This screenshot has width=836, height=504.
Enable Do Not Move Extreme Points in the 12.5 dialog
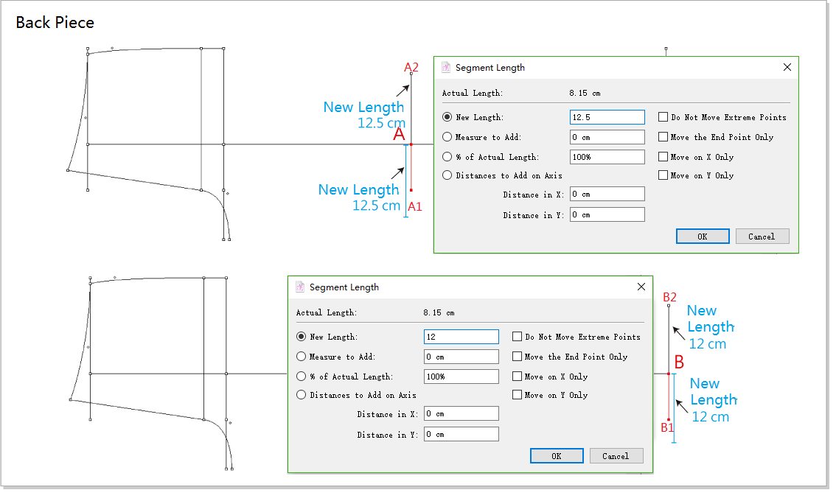(663, 117)
